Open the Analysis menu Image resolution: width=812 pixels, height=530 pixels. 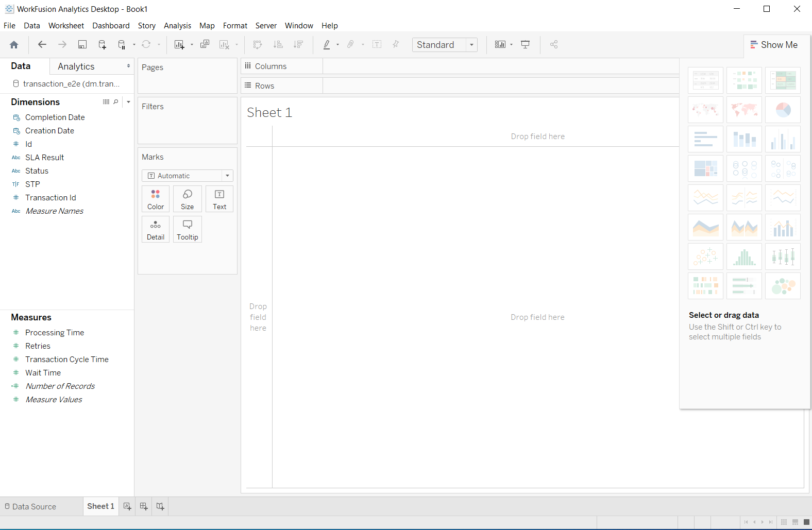177,26
